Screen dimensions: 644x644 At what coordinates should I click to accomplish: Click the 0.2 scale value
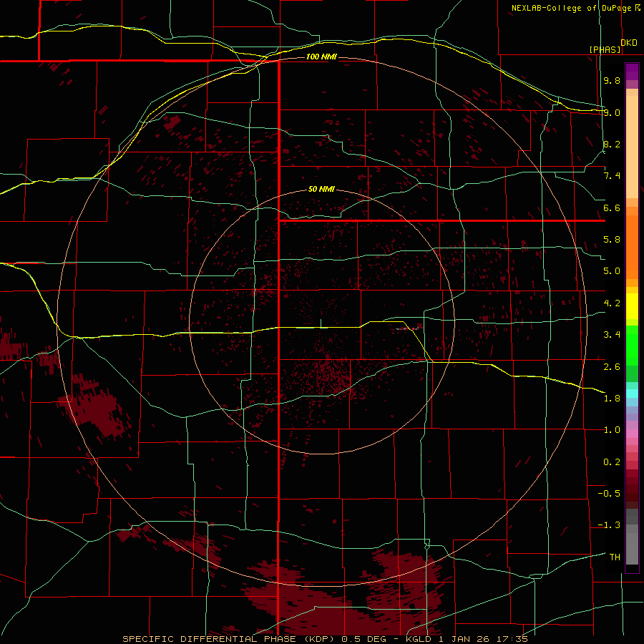(x=612, y=462)
